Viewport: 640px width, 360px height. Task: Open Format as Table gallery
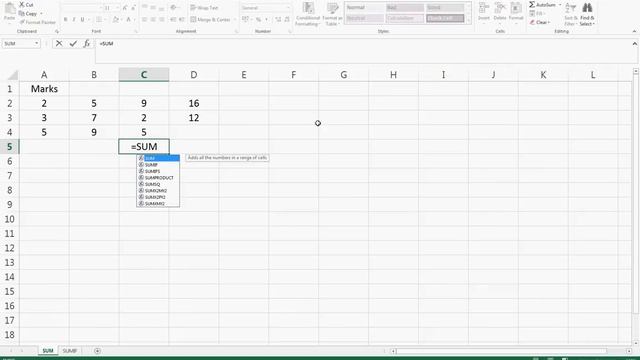tap(332, 14)
